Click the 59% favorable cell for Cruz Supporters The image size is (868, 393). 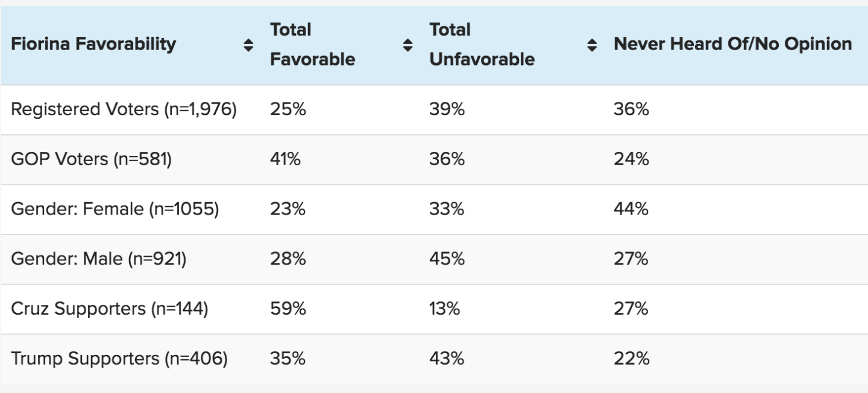tap(288, 309)
